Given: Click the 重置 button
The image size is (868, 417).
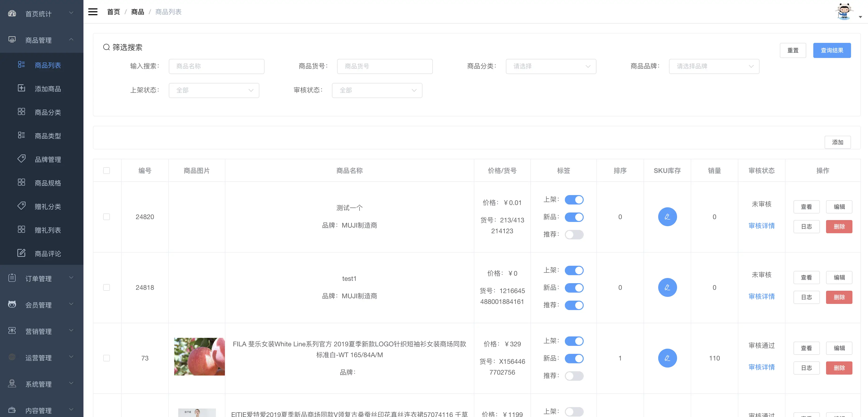Looking at the screenshot, I should 793,50.
